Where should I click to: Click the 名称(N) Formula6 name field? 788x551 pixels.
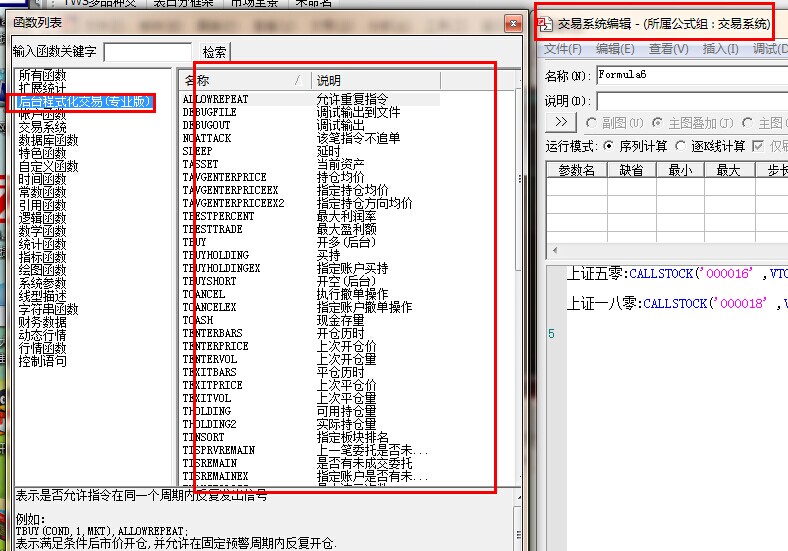690,75
